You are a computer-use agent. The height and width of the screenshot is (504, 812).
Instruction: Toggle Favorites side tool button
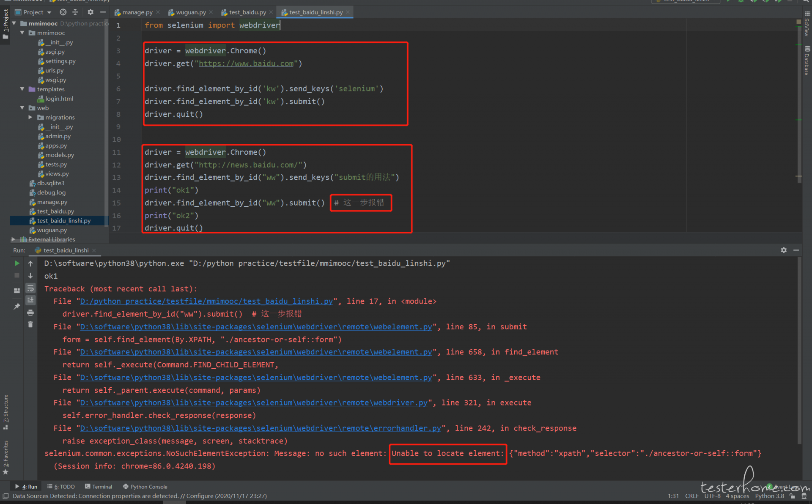point(5,457)
